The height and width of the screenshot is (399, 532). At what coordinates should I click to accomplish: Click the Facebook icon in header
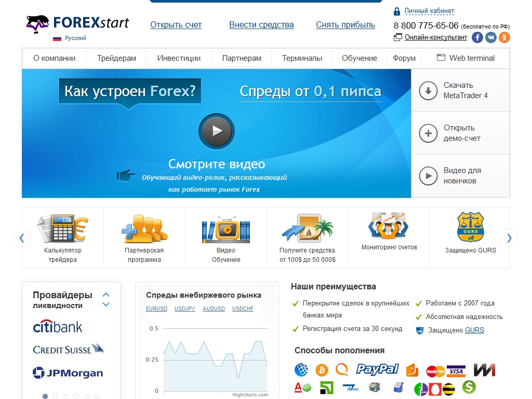[477, 37]
